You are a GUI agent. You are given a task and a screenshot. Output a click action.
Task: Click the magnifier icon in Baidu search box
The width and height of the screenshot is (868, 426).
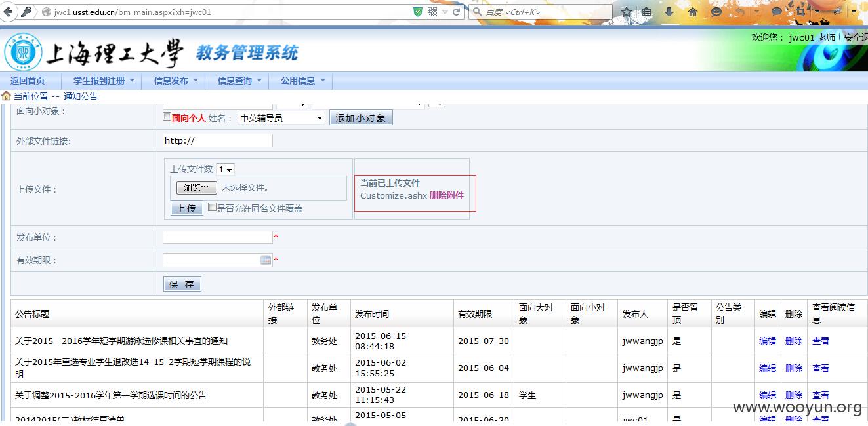tap(476, 12)
